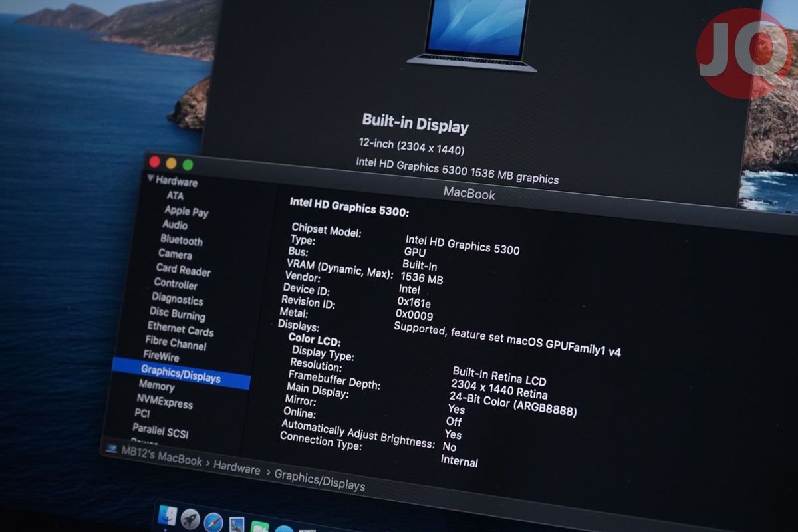Click the "Connection Type:" label

tap(321, 440)
